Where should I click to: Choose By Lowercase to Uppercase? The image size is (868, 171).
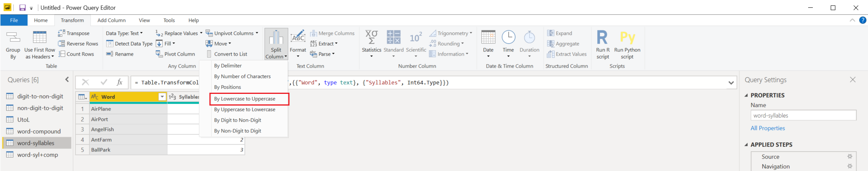coord(249,99)
